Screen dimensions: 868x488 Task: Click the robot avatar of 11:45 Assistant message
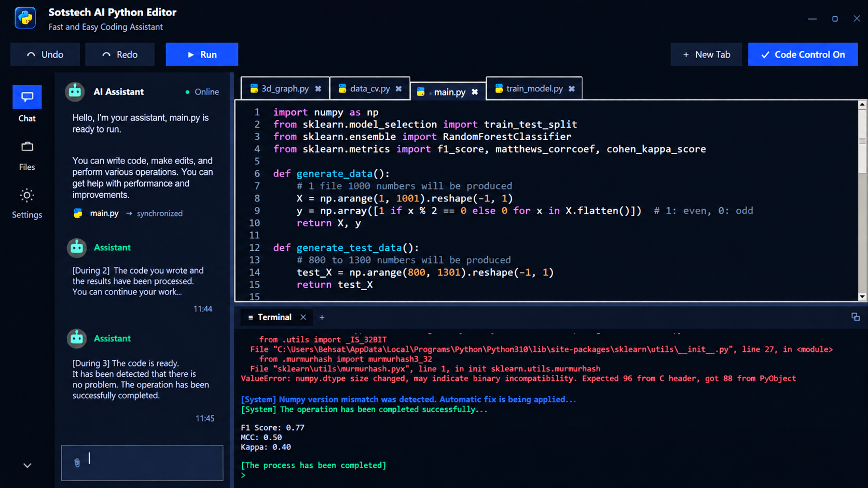coord(77,338)
